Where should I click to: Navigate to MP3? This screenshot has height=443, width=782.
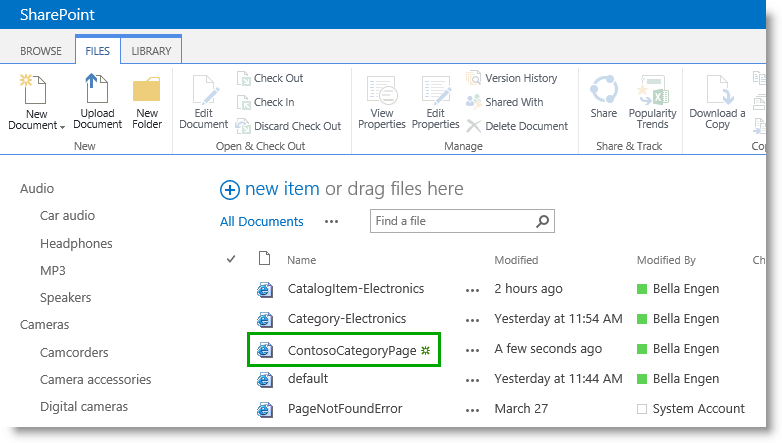53,270
